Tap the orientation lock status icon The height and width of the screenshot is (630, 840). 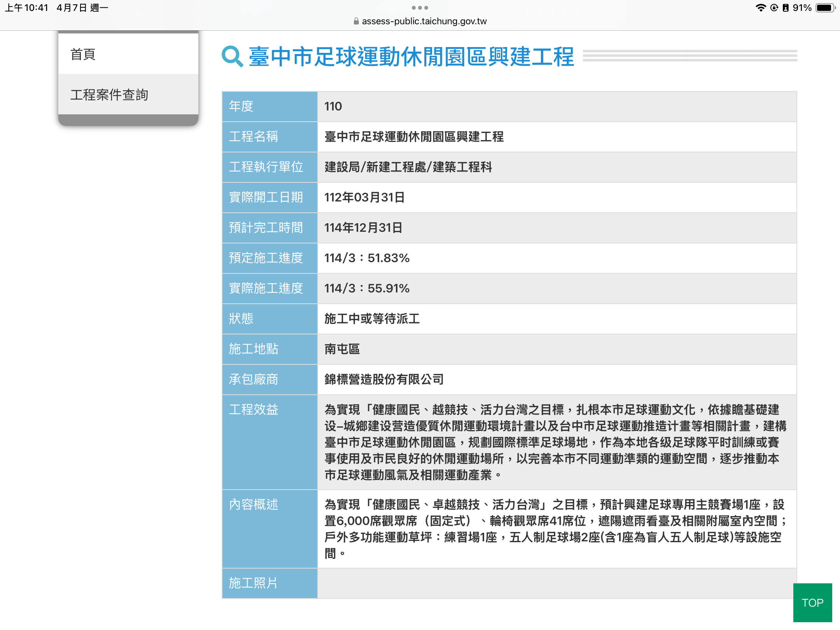click(774, 8)
